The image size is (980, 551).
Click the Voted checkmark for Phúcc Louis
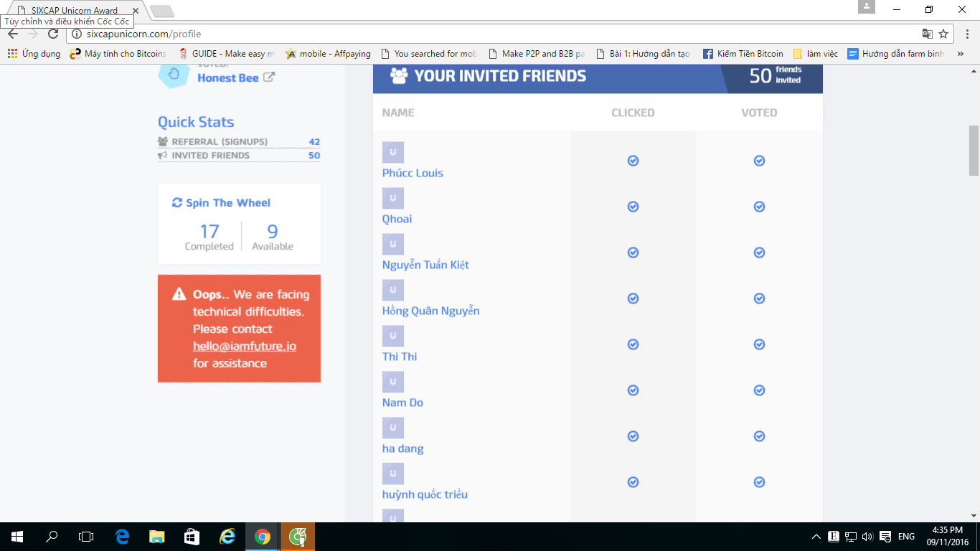coord(759,161)
